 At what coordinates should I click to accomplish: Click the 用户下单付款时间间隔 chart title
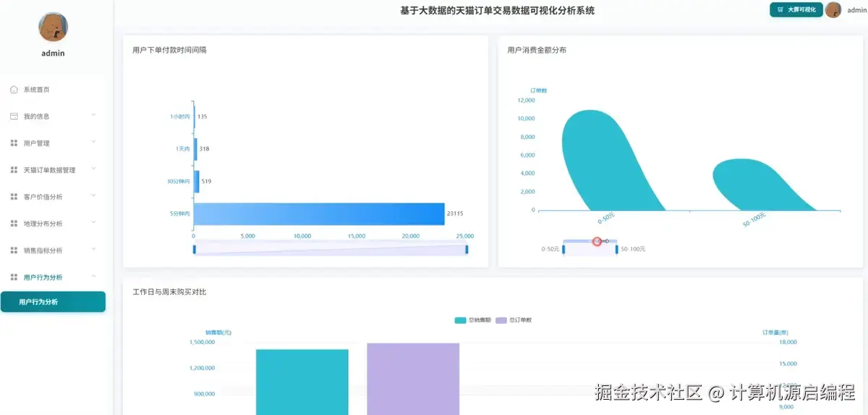point(170,50)
